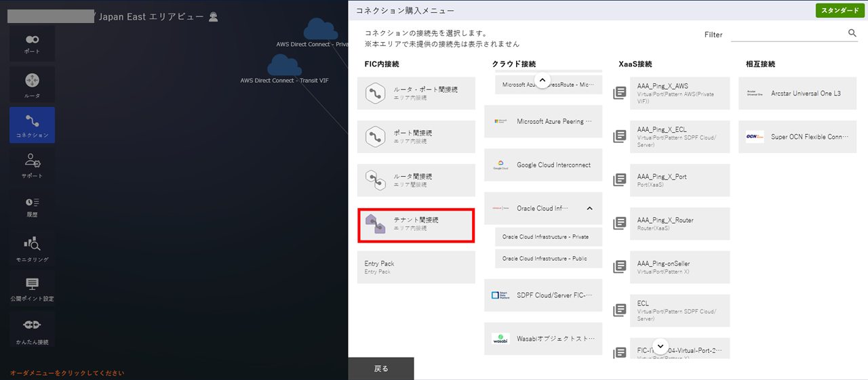
Task: Click the hexagon icon on ルータ・ポート間接続
Action: tap(375, 93)
